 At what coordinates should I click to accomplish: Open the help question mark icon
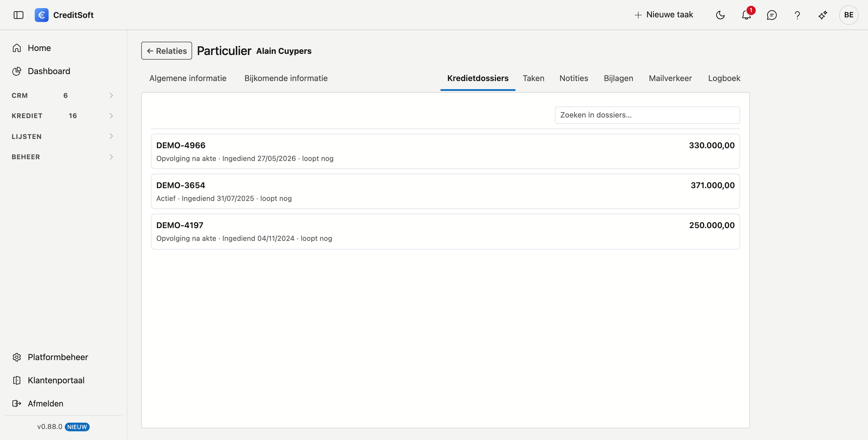coord(797,15)
